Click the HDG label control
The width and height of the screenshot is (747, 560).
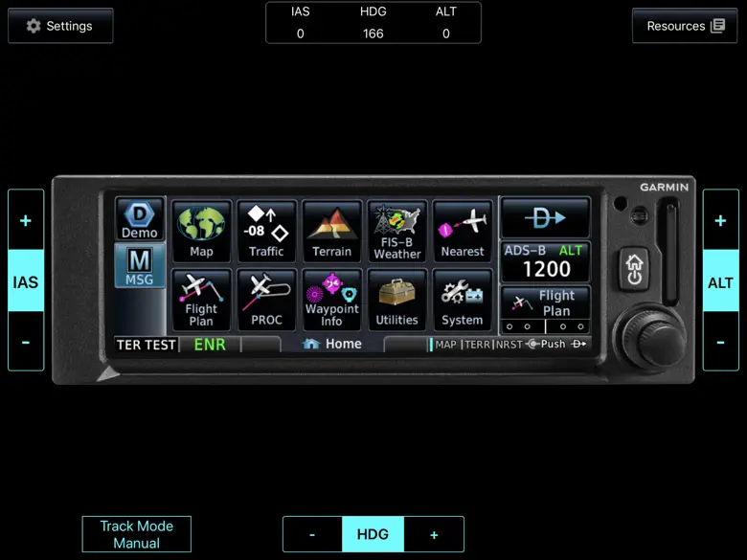coord(373,534)
